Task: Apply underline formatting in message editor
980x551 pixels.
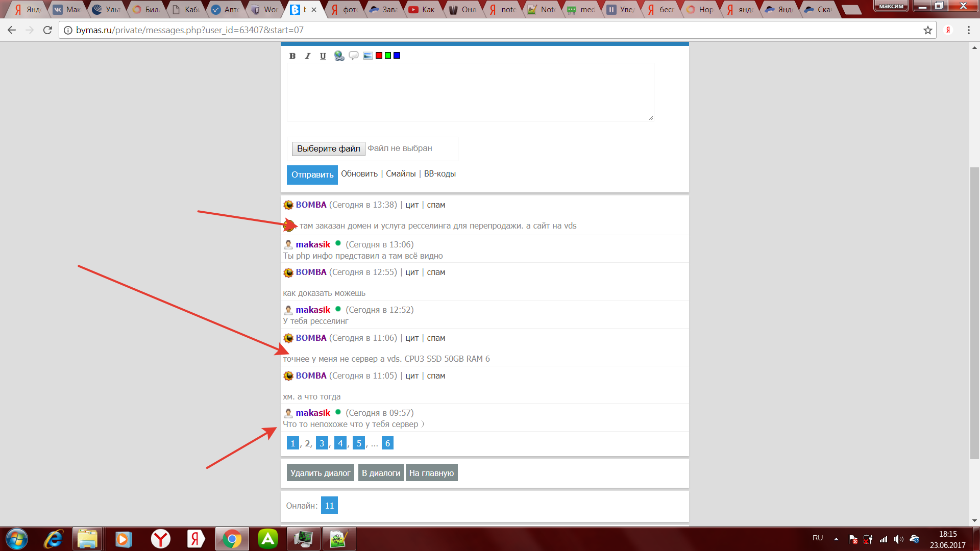Action: 323,56
